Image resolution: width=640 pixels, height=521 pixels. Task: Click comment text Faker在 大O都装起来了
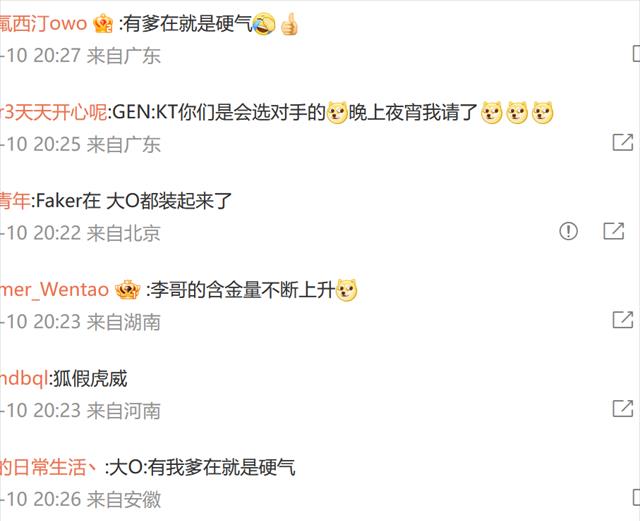[x=134, y=201]
